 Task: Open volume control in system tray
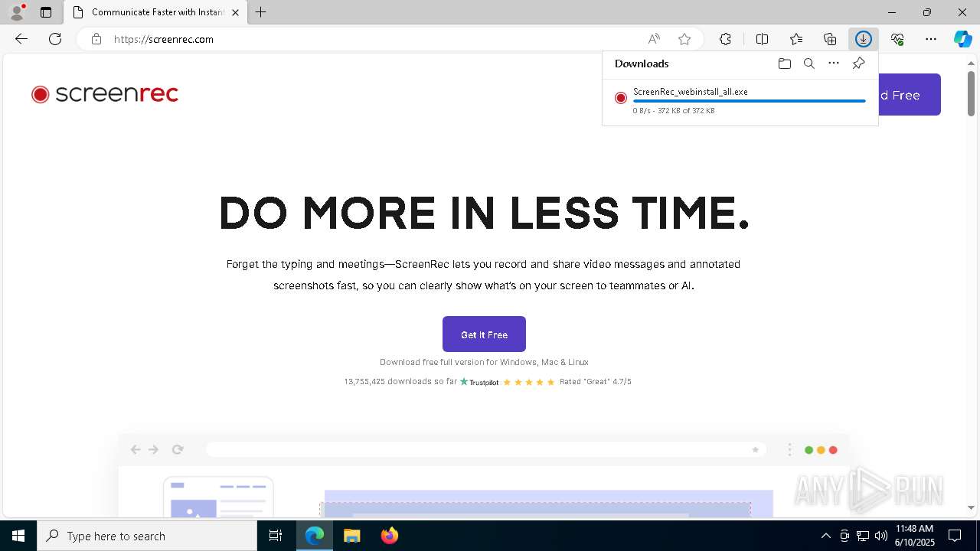click(880, 536)
